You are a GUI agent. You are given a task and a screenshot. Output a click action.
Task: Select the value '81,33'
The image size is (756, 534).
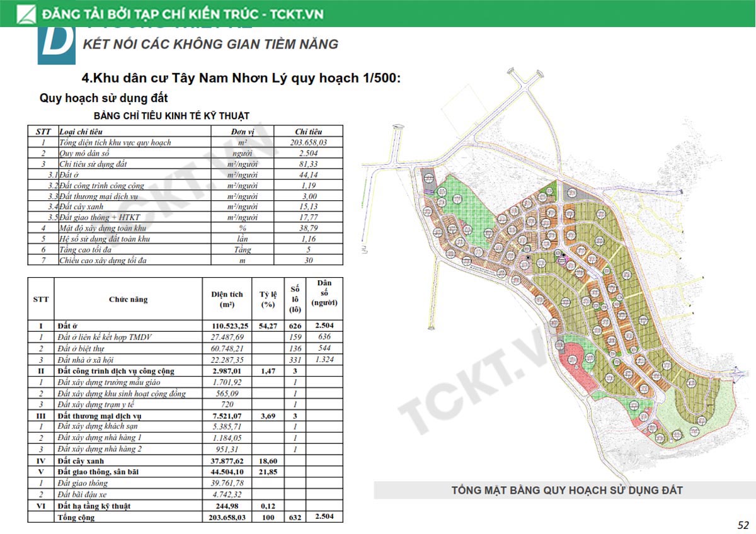(309, 164)
